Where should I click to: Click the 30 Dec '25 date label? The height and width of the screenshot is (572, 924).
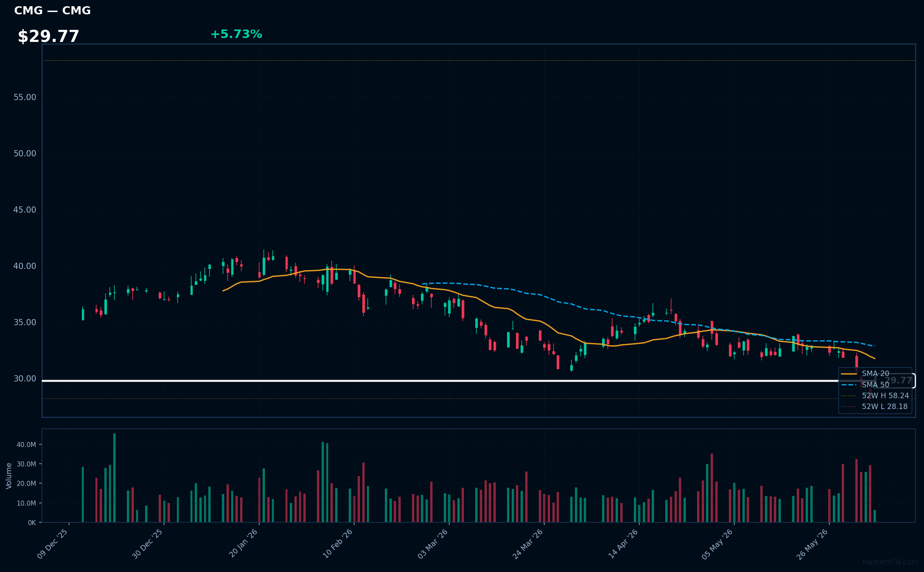pyautogui.click(x=148, y=544)
